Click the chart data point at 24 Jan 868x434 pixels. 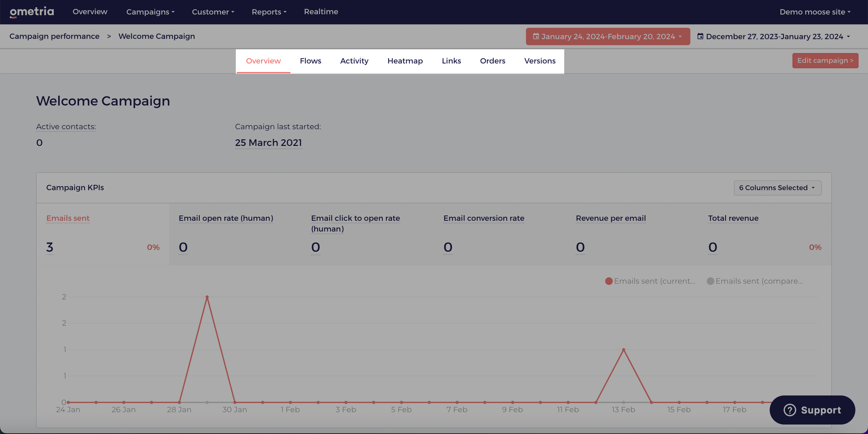68,402
